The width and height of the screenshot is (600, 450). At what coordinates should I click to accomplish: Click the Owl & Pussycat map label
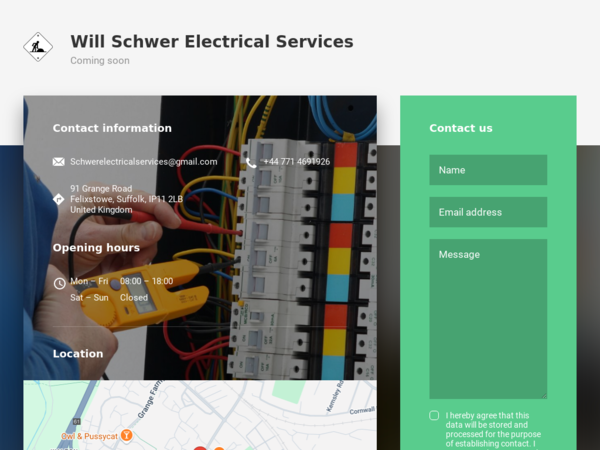click(90, 436)
